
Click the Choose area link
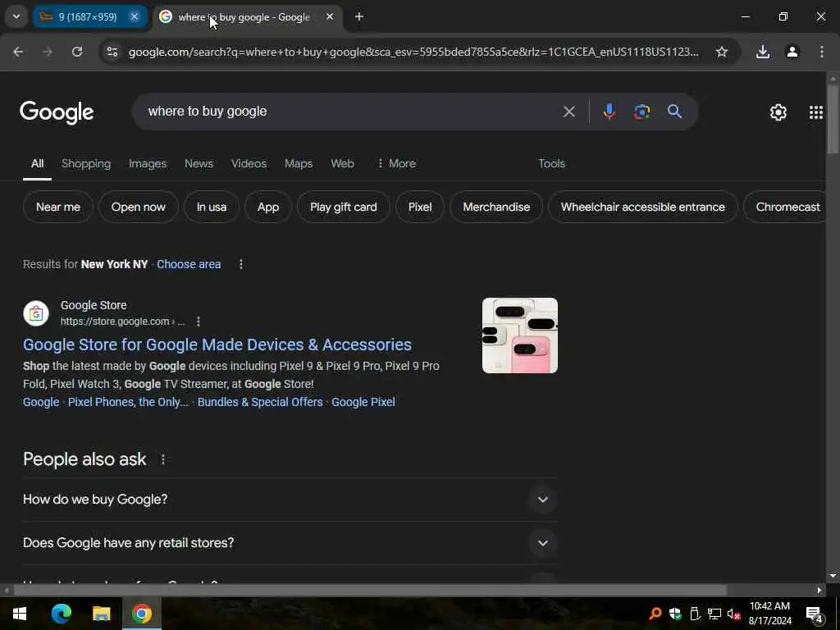point(189,264)
